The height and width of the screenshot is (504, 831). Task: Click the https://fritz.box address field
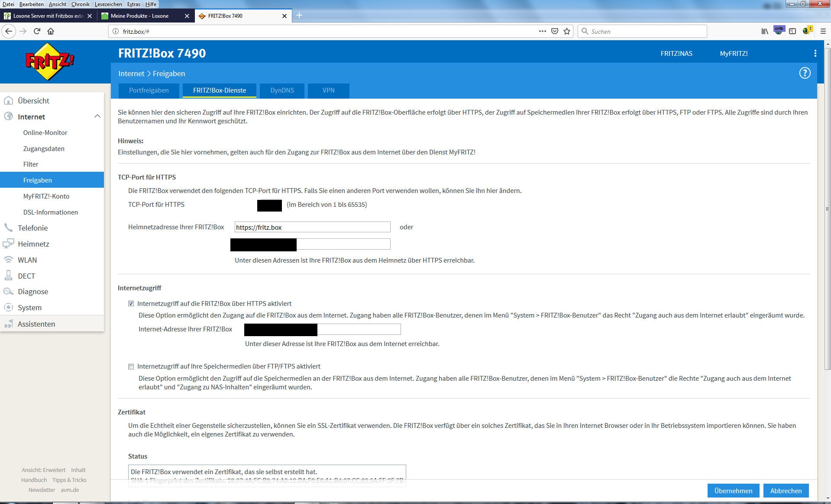[x=312, y=227]
